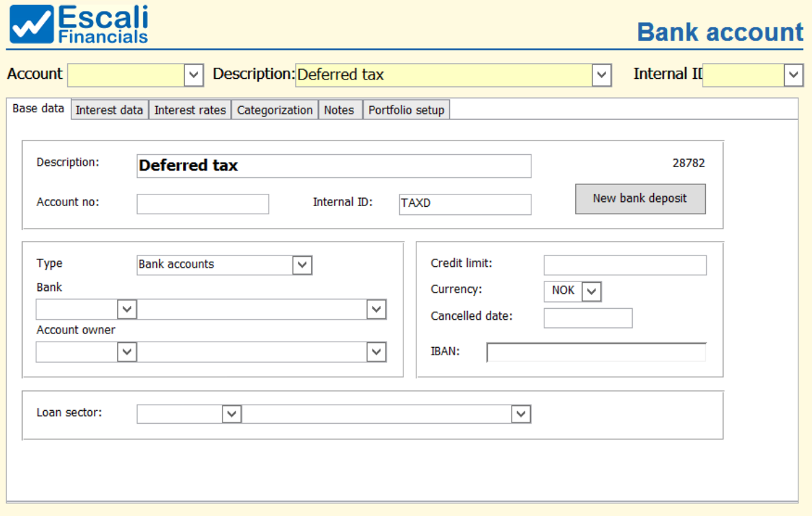Click the Account no input field

point(203,204)
